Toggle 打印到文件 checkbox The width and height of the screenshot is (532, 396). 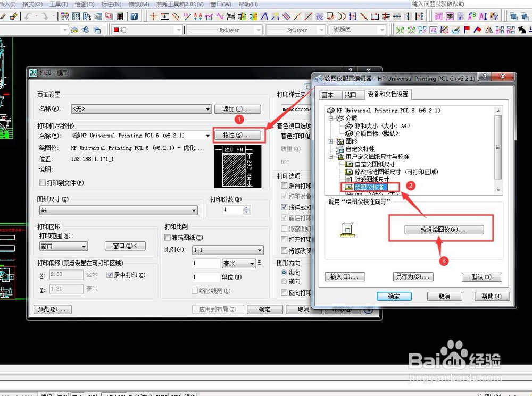pyautogui.click(x=43, y=183)
